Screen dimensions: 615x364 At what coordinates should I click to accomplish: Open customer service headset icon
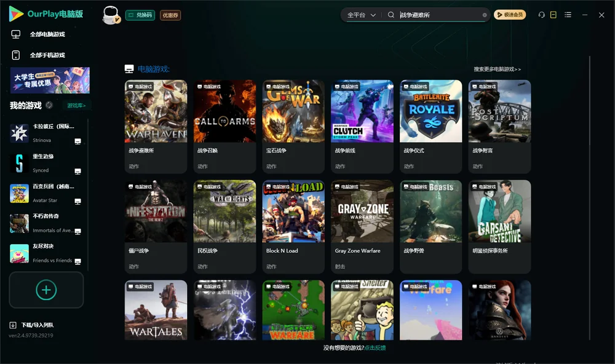click(x=541, y=15)
